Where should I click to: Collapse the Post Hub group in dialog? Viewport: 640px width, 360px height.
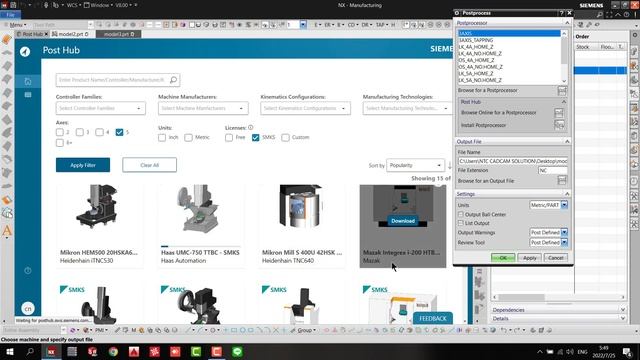point(564,102)
